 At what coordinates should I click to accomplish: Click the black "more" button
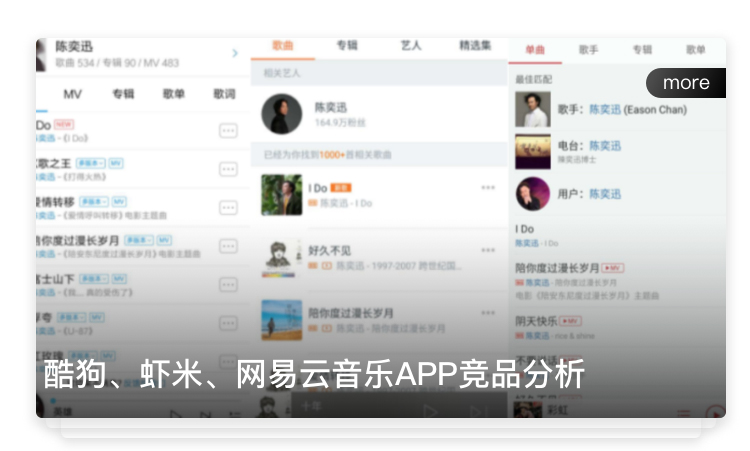[686, 83]
